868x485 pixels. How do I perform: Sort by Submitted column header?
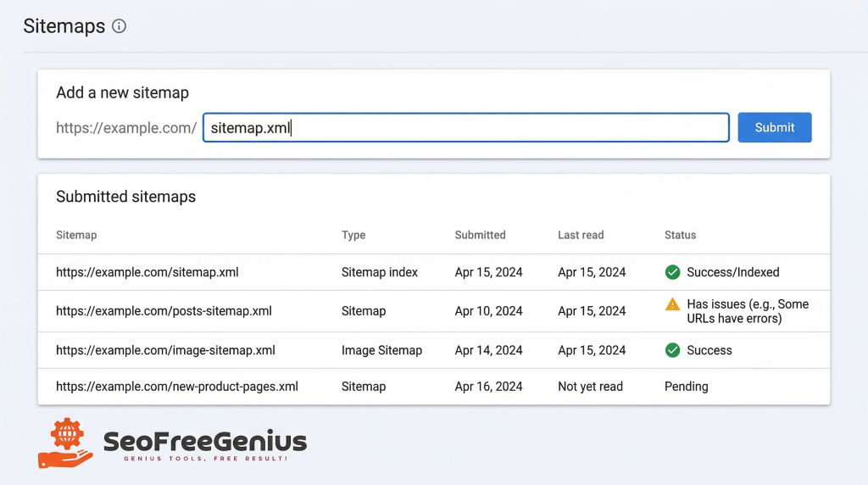[x=480, y=235]
